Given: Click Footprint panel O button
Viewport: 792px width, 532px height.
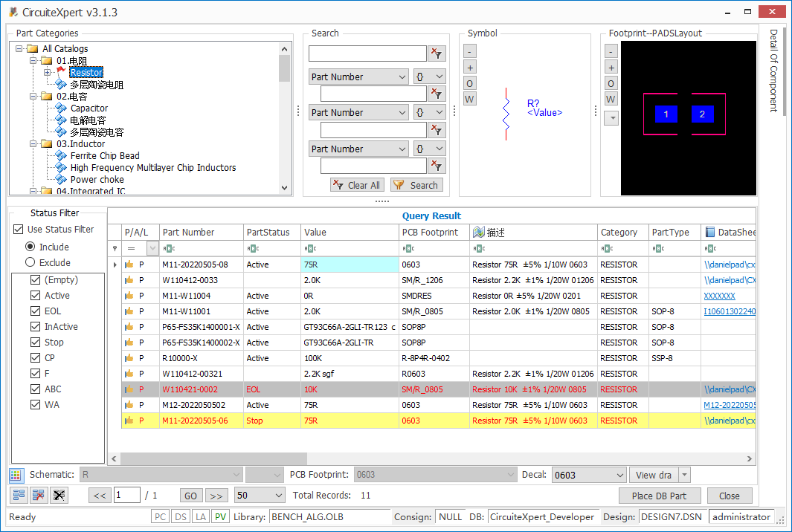Looking at the screenshot, I should 611,83.
